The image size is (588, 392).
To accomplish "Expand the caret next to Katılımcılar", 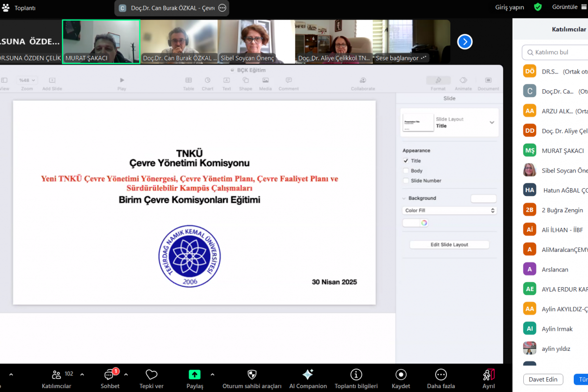I will (x=82, y=374).
